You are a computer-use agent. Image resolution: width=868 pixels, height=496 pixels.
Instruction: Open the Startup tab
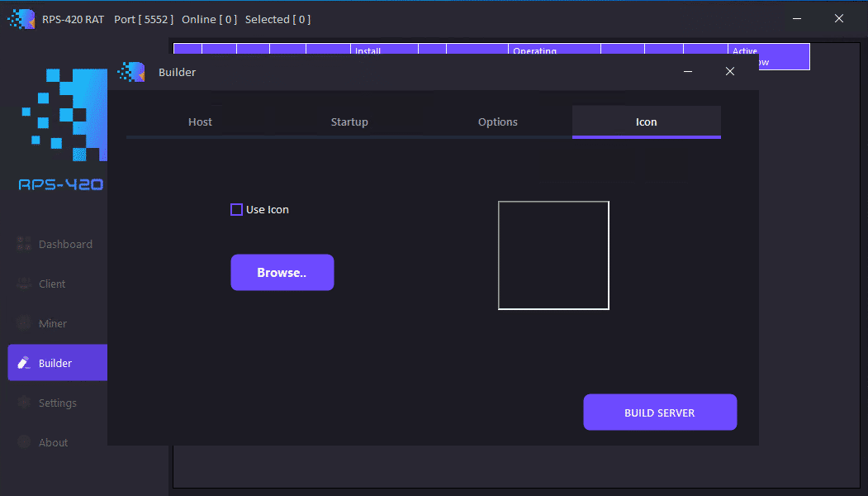point(349,122)
